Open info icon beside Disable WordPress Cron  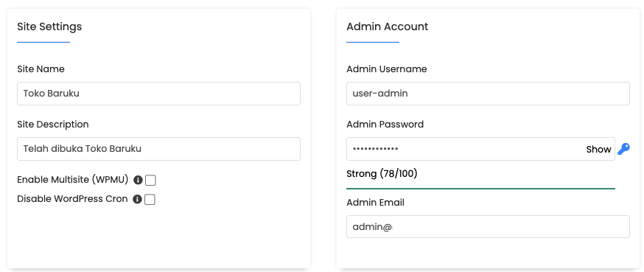click(x=138, y=199)
